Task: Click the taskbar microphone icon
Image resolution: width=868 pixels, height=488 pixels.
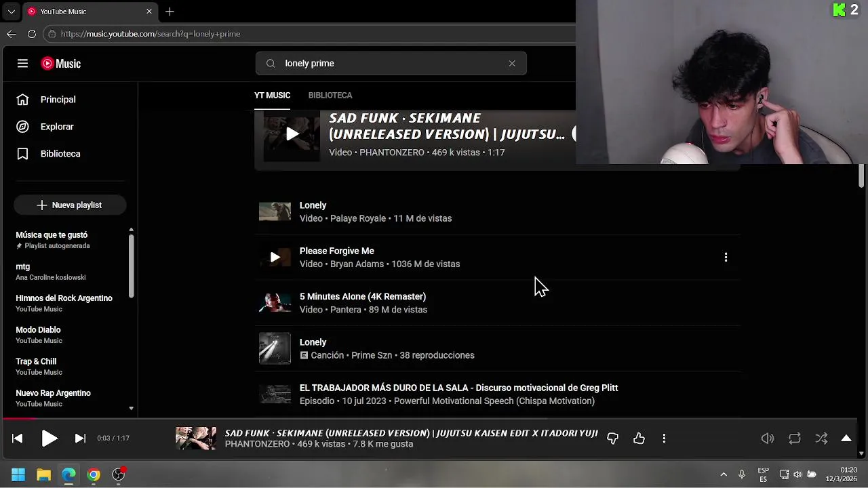Action: pos(742,474)
